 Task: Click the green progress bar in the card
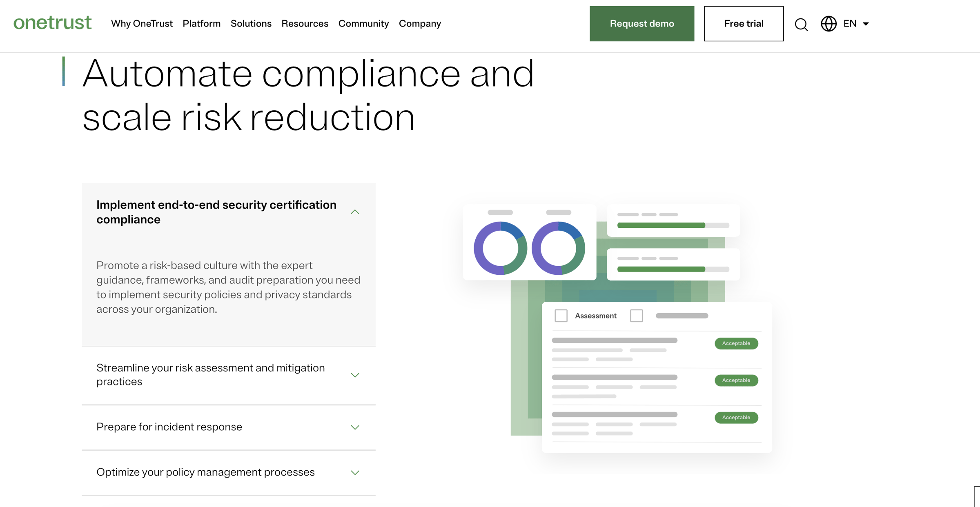pos(661,225)
